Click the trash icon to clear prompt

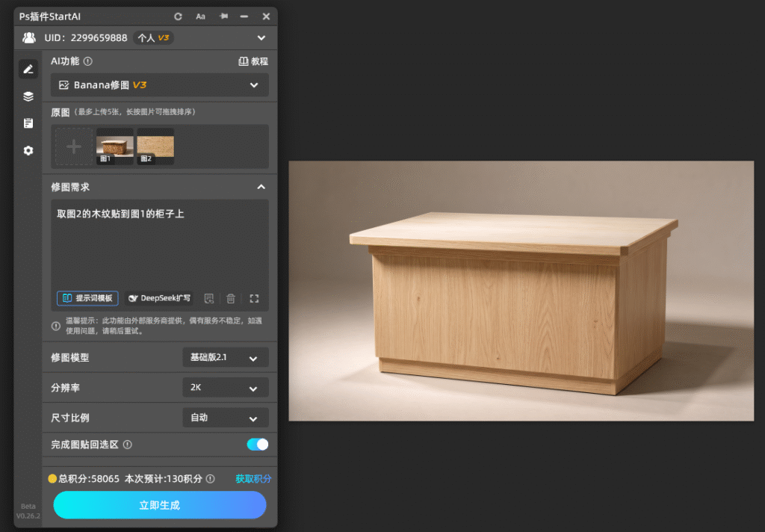pyautogui.click(x=231, y=298)
